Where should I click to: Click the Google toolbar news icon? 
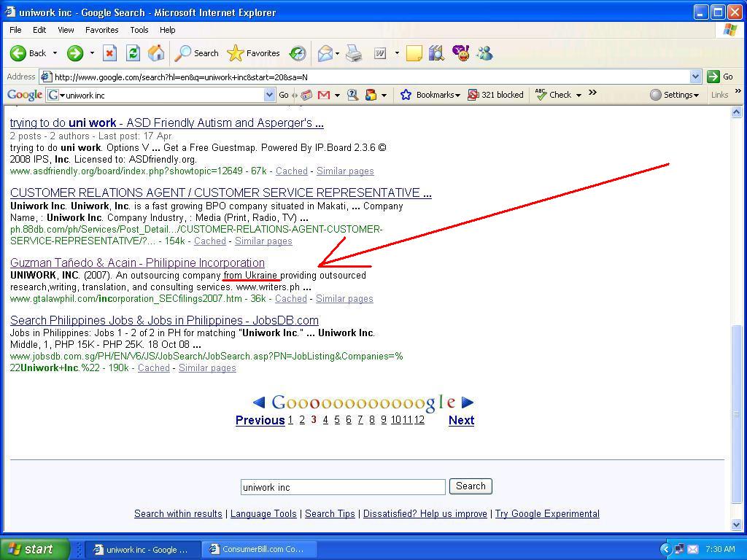tap(307, 95)
